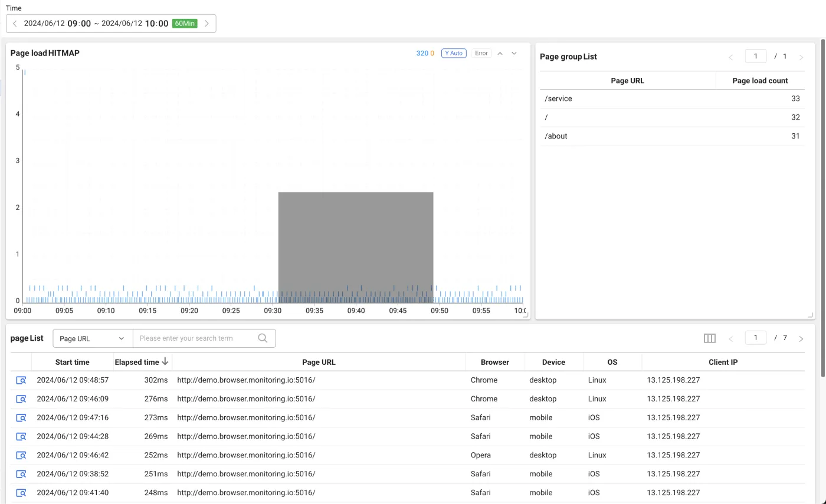Increase hitmap Y-axis with up chevron

coord(500,53)
